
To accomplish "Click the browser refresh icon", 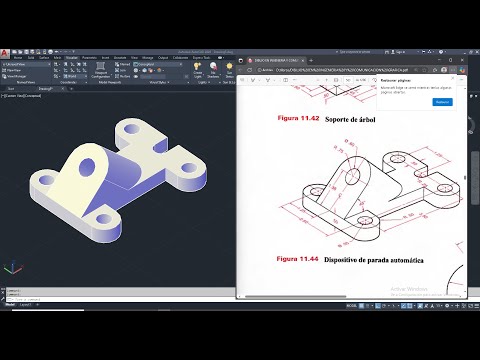I will click(x=250, y=70).
